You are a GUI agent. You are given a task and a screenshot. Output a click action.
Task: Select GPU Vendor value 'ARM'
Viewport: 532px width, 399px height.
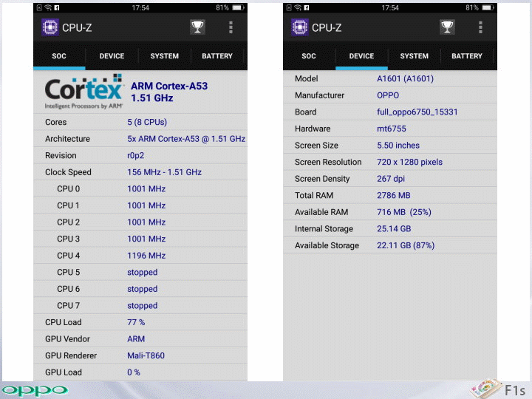coord(136,338)
